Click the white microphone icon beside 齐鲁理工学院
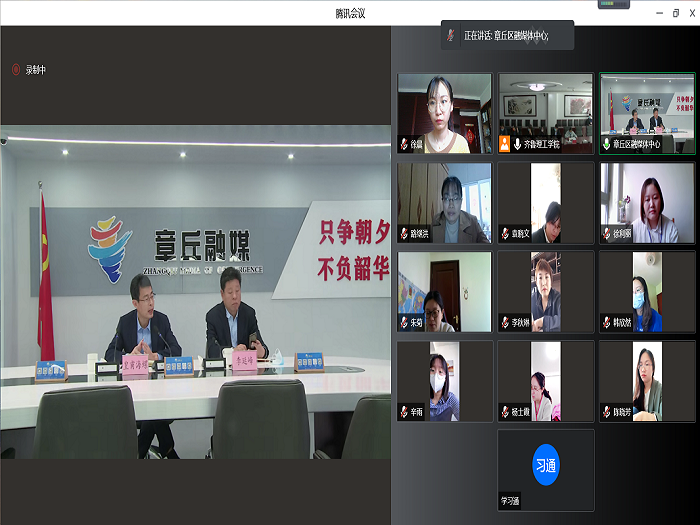This screenshot has width=700, height=525. pos(517,144)
